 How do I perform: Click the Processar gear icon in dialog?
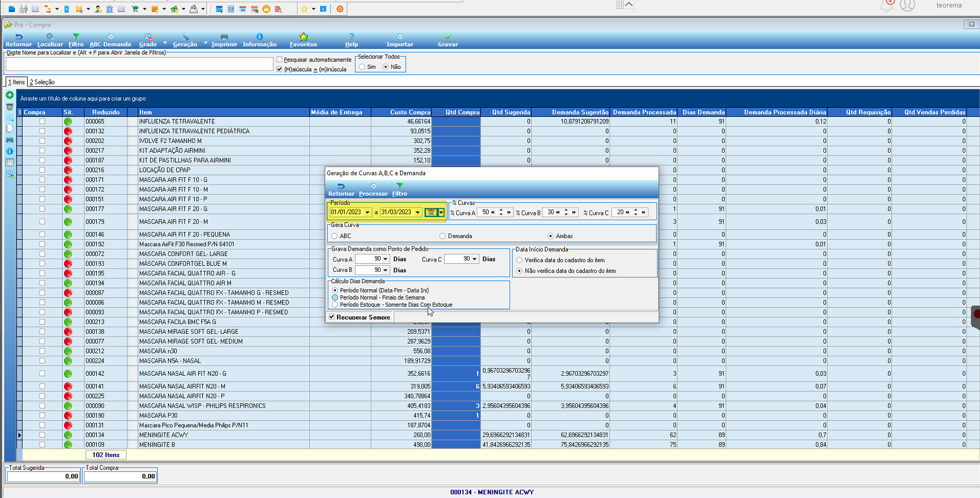(373, 186)
